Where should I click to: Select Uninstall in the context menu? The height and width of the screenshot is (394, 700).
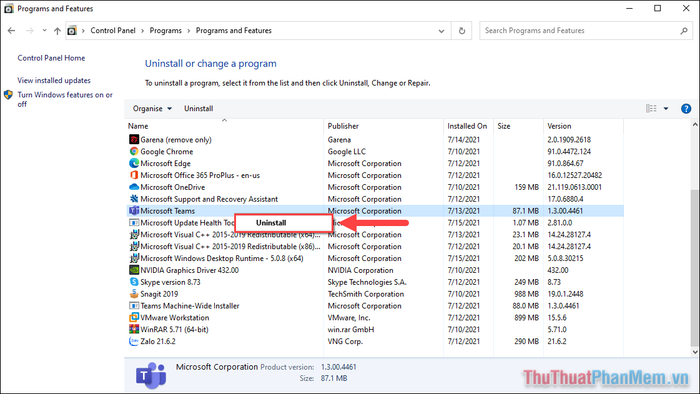283,223
